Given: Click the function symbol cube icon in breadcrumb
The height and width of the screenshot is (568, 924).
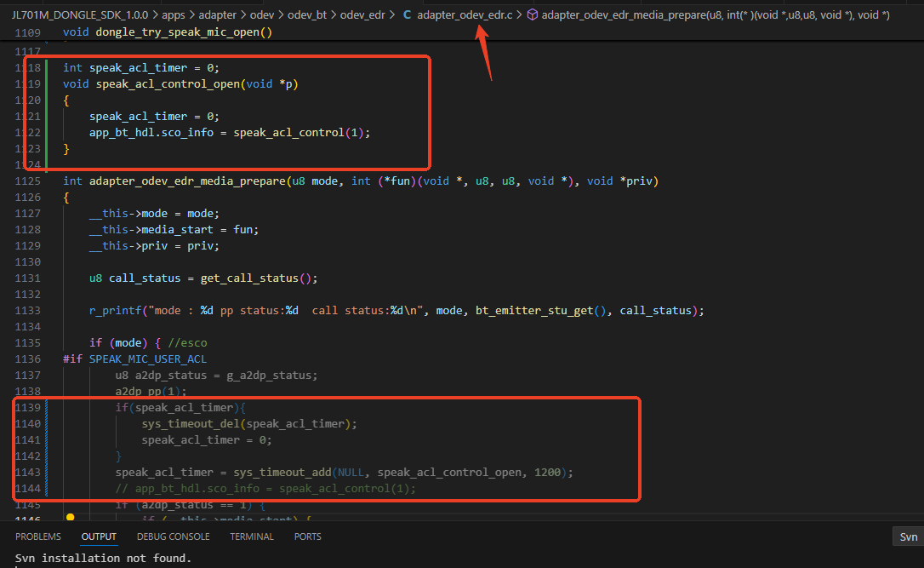Looking at the screenshot, I should click(x=532, y=14).
